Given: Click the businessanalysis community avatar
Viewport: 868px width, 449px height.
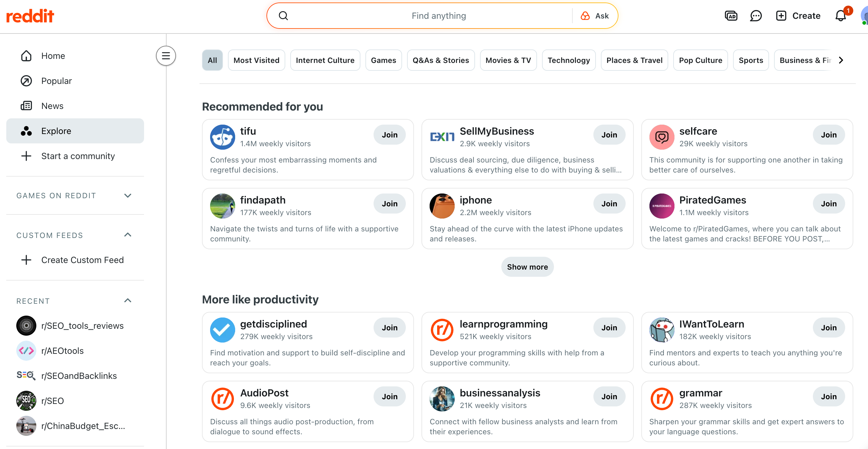Looking at the screenshot, I should click(442, 399).
